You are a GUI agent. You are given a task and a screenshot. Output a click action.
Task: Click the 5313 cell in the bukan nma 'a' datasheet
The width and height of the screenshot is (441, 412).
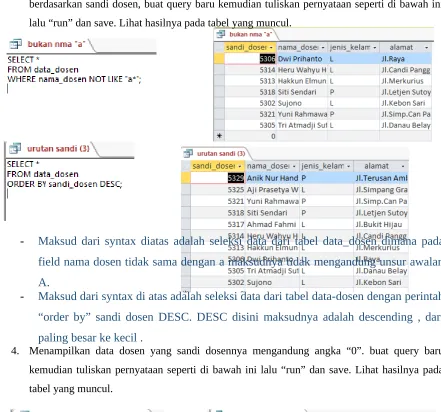[250, 81]
